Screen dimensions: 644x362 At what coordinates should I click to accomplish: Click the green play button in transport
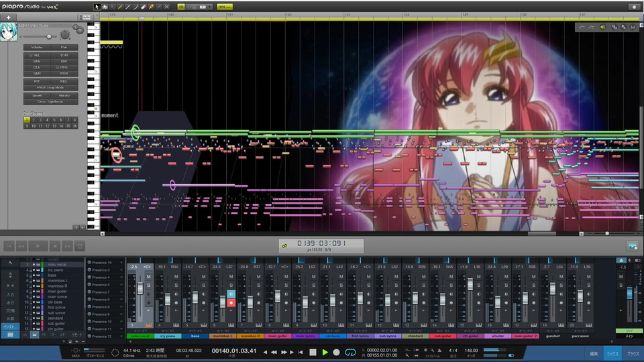325,352
